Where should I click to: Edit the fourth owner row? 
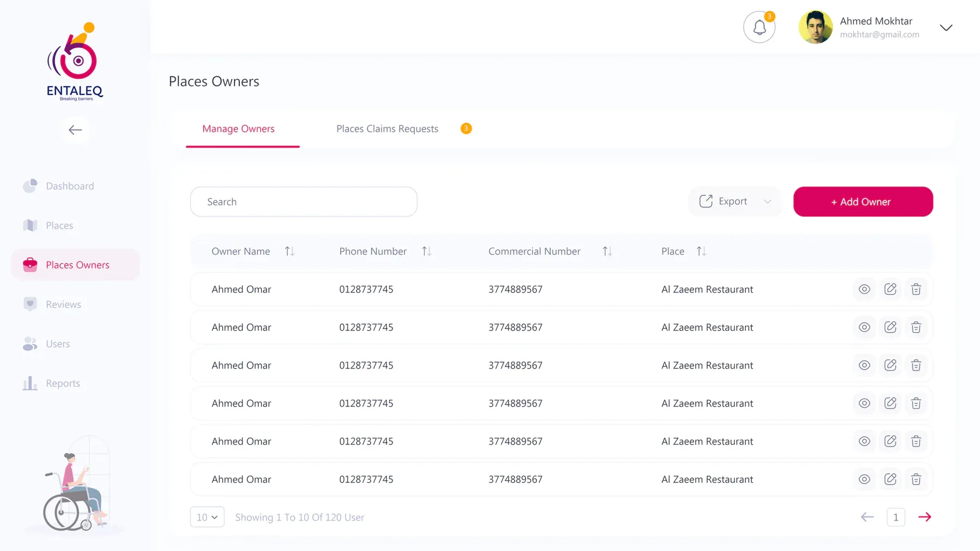point(890,403)
